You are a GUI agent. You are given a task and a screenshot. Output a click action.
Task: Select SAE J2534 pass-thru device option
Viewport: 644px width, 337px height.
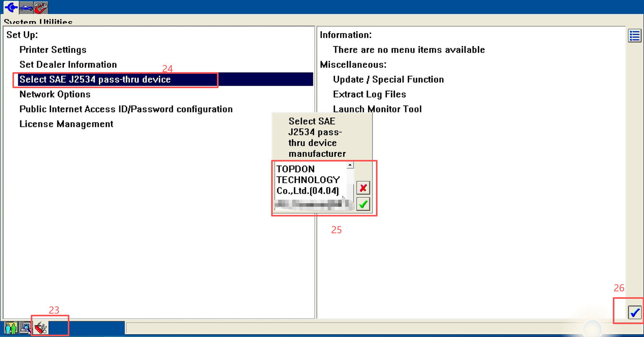[95, 80]
